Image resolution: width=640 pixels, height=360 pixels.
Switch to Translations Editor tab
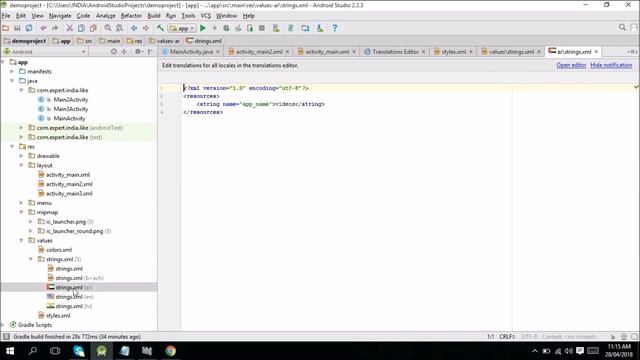[395, 52]
